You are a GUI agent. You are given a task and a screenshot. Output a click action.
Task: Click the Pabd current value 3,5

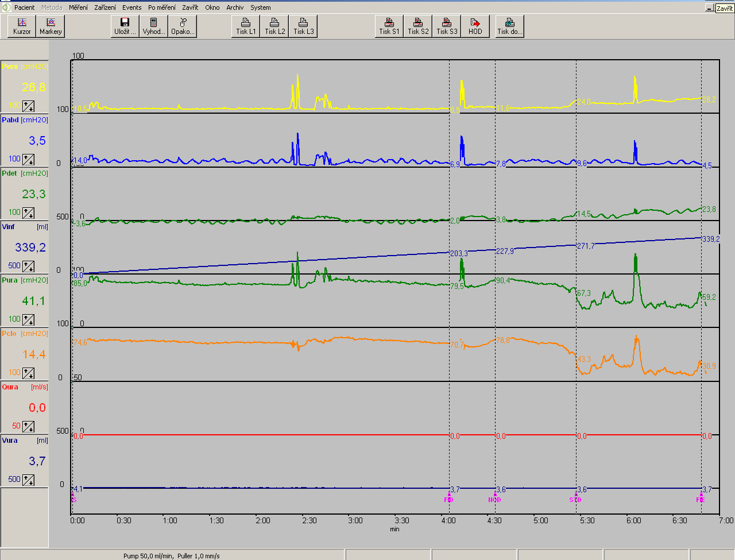37,141
